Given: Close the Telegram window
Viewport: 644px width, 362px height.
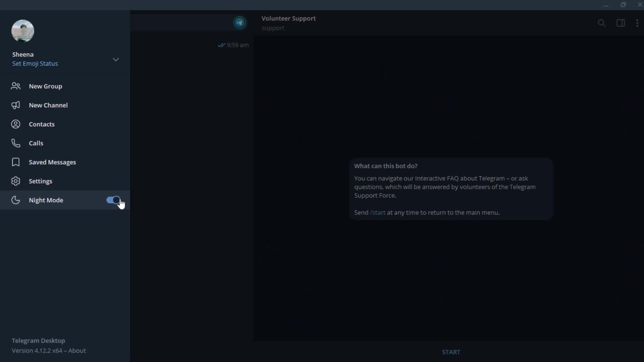Looking at the screenshot, I should [640, 5].
